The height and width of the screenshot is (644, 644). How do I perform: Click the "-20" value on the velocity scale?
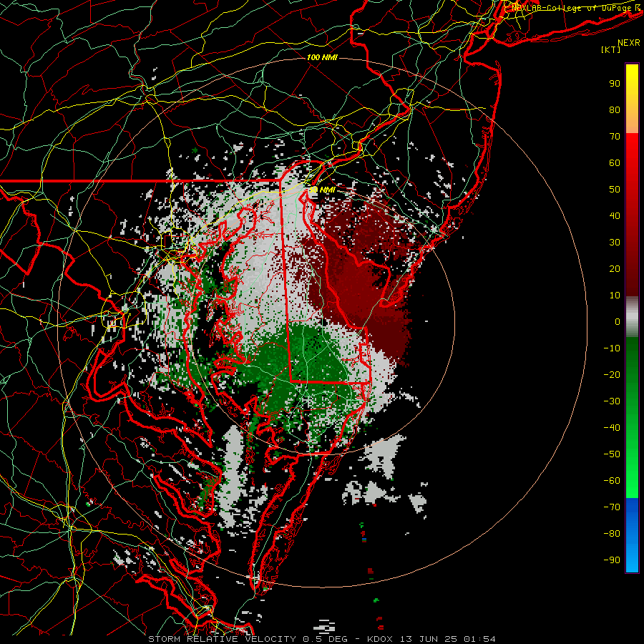coord(612,375)
